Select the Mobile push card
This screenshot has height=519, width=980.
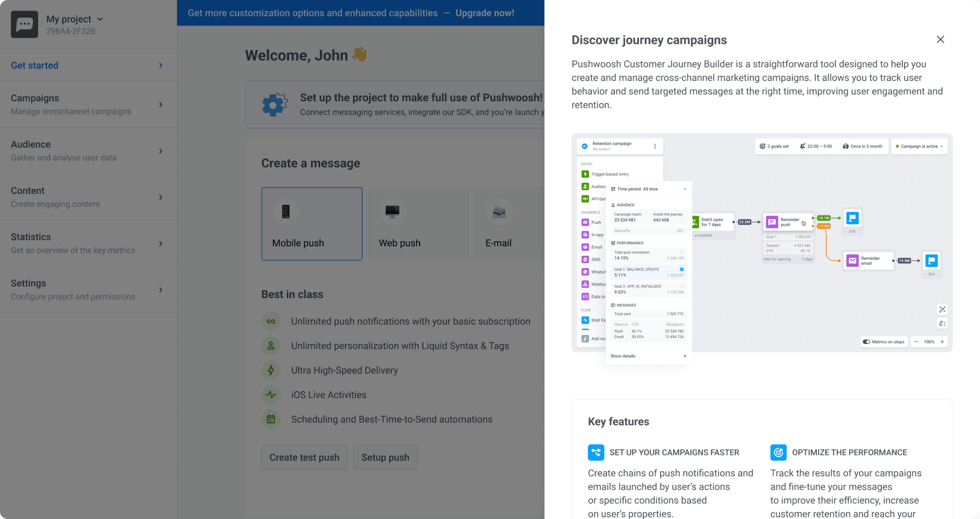tap(312, 224)
